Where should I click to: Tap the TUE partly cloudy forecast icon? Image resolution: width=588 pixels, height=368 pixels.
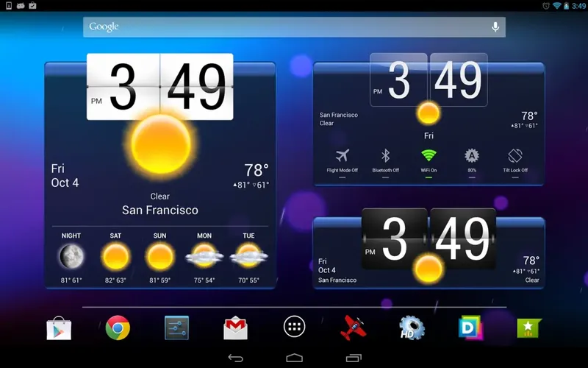pos(248,255)
